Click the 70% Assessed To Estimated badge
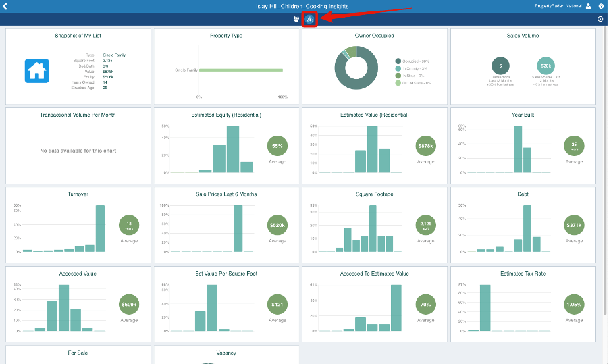This screenshot has width=609, height=364. click(425, 305)
